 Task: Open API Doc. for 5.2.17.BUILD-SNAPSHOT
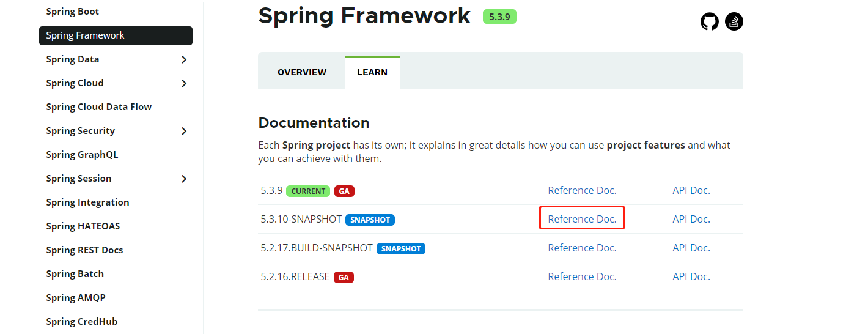(x=691, y=248)
